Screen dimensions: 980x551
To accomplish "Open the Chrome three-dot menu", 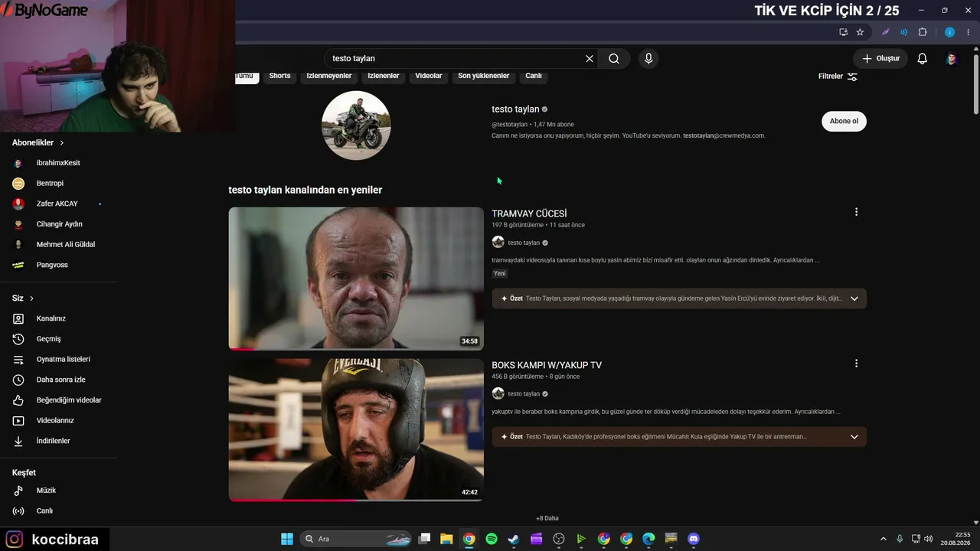I will (969, 32).
